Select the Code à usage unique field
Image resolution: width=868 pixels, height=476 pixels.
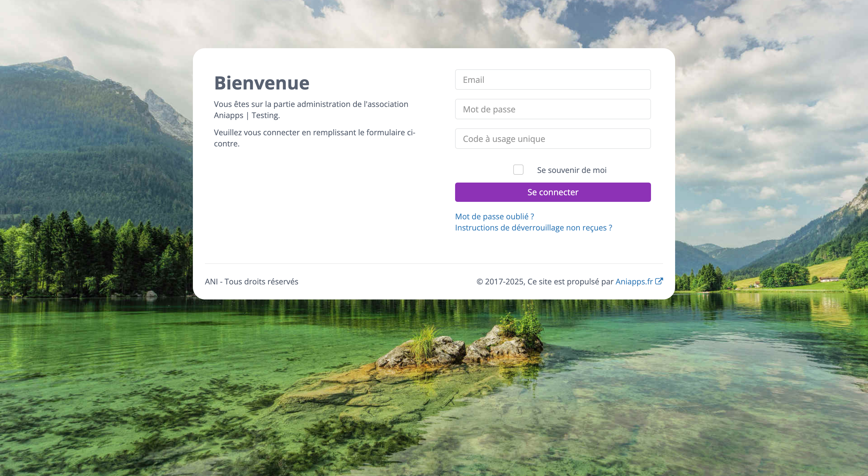[553, 139]
